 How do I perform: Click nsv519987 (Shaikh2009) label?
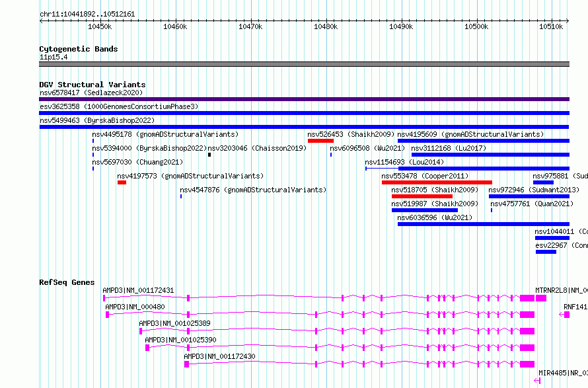(435, 204)
